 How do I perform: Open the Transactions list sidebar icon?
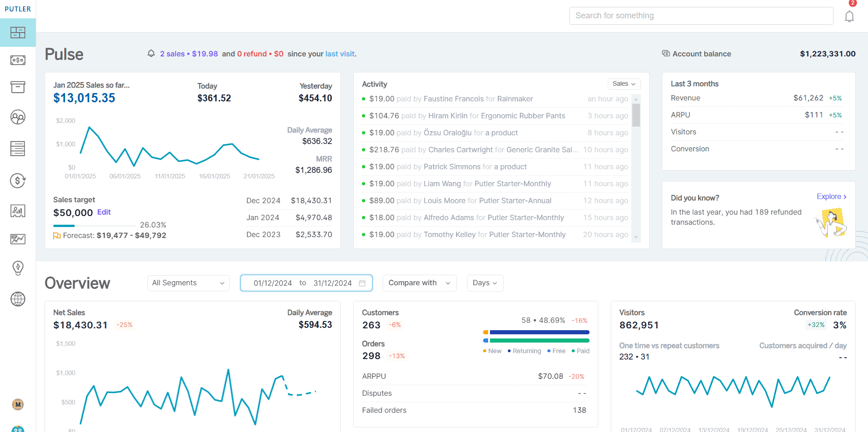[x=18, y=149]
